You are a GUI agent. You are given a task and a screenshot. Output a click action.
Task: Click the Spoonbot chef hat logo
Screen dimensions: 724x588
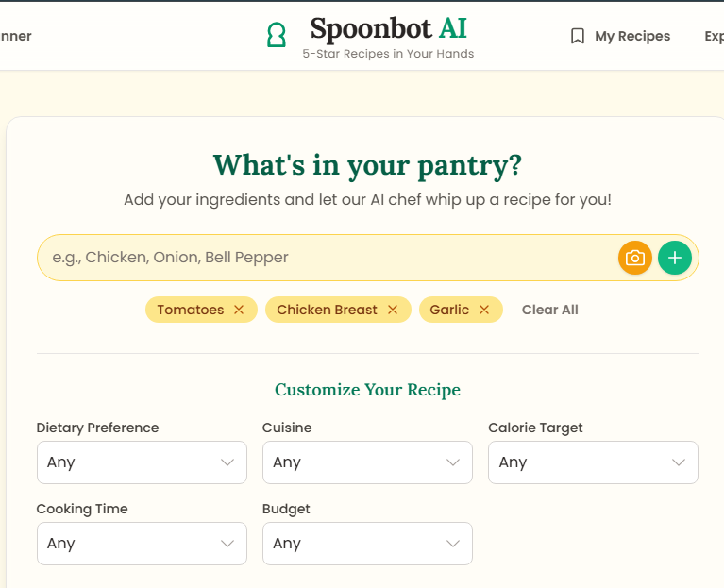tap(277, 35)
